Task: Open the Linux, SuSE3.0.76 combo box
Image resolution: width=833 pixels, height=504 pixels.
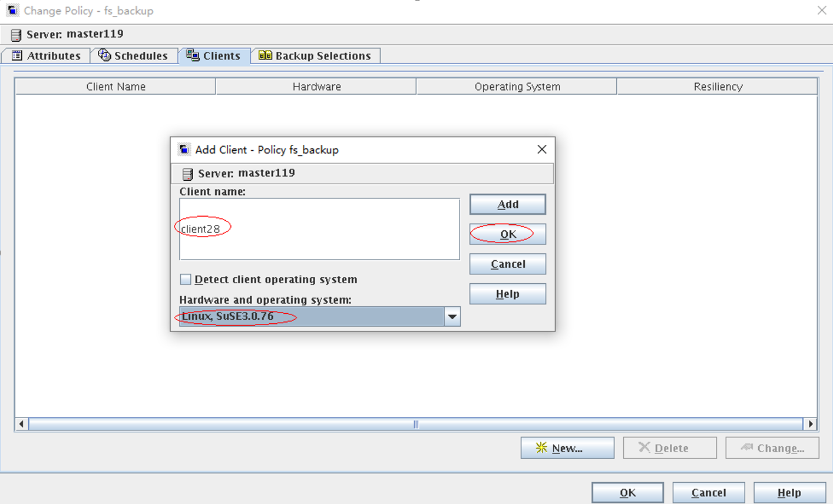Action: (312, 317)
